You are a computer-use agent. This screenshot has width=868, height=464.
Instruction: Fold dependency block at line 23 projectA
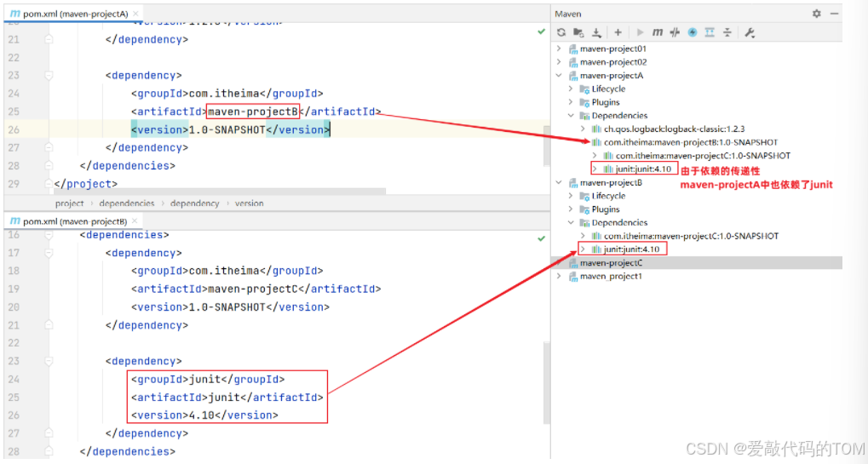coord(49,75)
